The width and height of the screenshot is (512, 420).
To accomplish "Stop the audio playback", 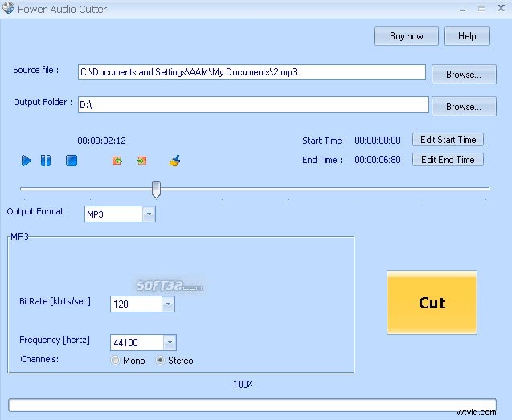I will pyautogui.click(x=72, y=161).
